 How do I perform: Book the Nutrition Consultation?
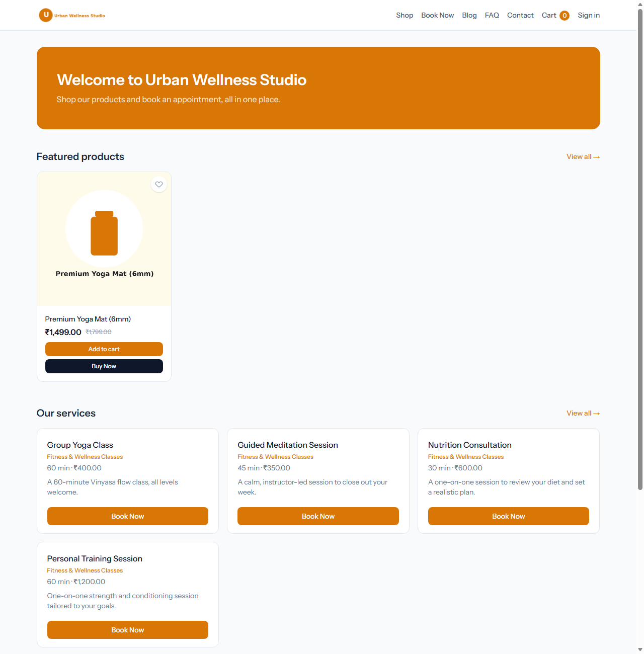tap(509, 516)
